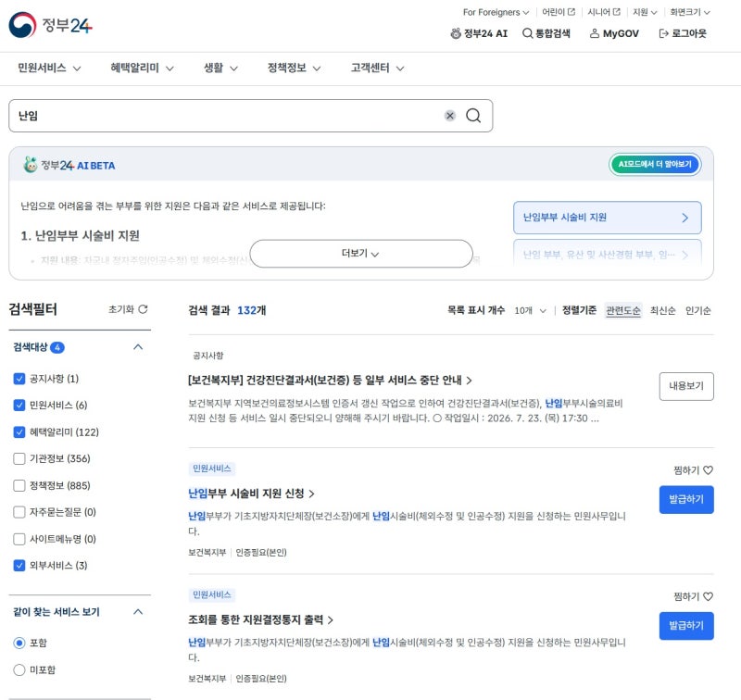Check the 자주묻는질문 (0) filter
Image resolution: width=741 pixels, height=700 pixels.
pos(19,512)
